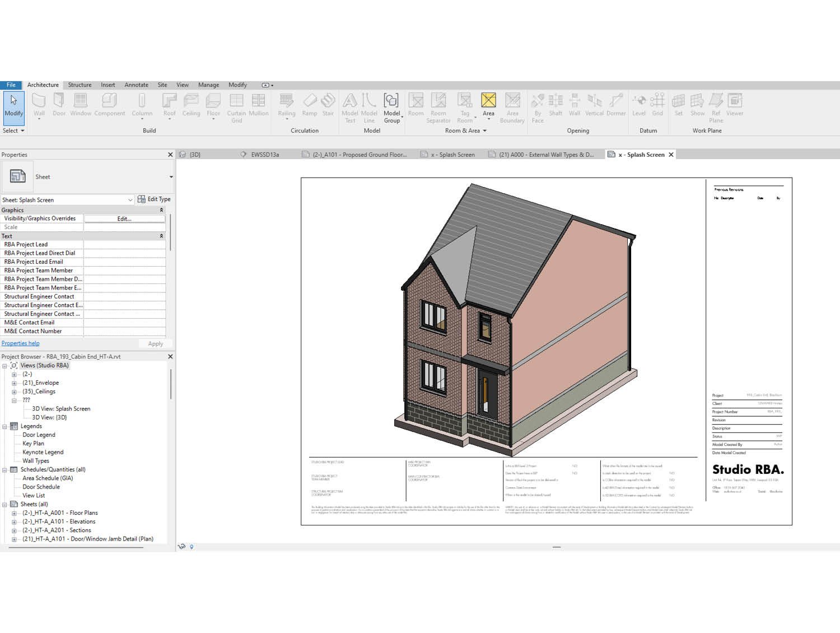Select the Door tool
This screenshot has height=633, width=840.
(x=59, y=106)
